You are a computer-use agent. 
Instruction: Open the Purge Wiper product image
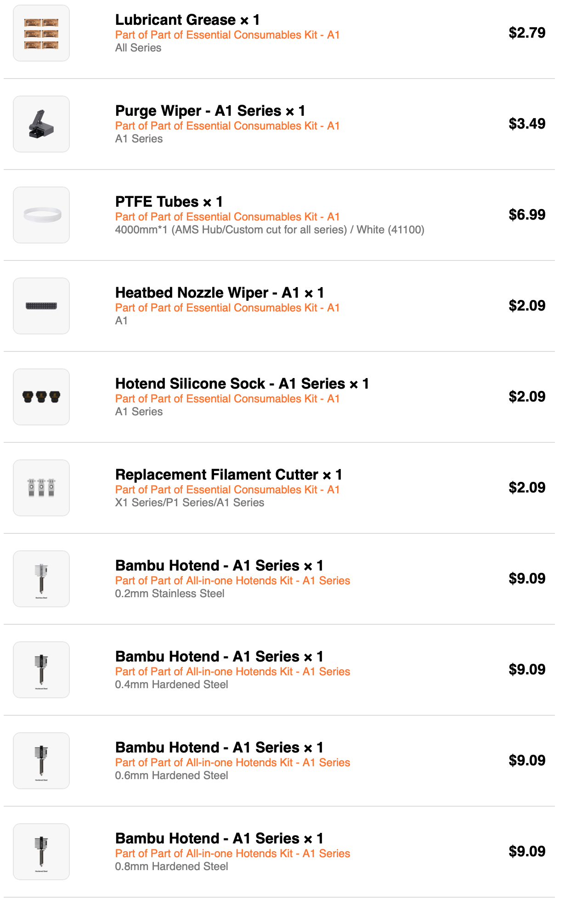click(41, 124)
